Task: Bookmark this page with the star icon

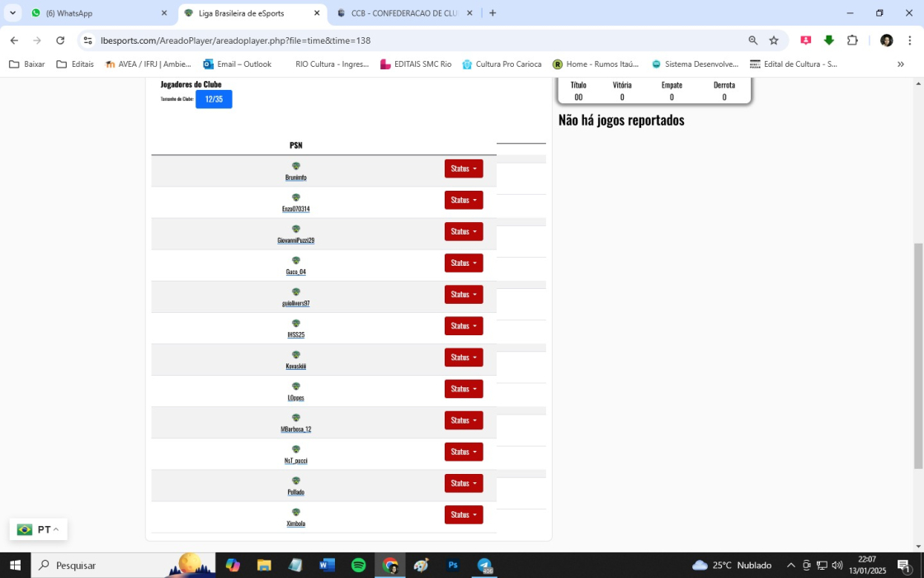Action: [x=774, y=40]
